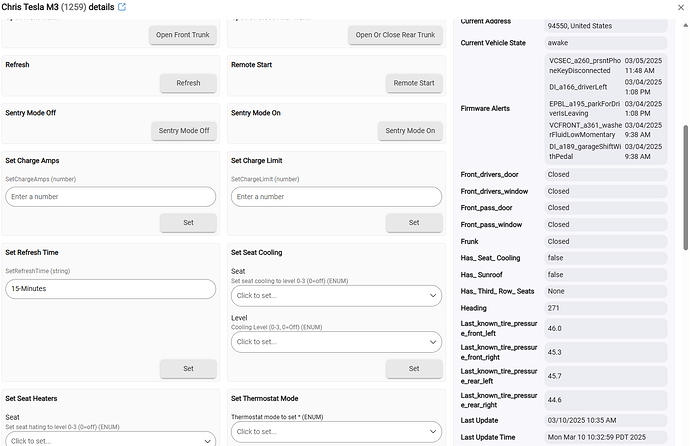Click the Has_Seat_Cooling false value

click(606, 258)
